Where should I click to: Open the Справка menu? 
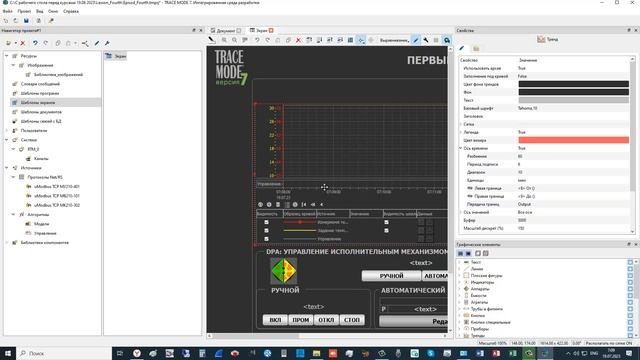point(71,11)
